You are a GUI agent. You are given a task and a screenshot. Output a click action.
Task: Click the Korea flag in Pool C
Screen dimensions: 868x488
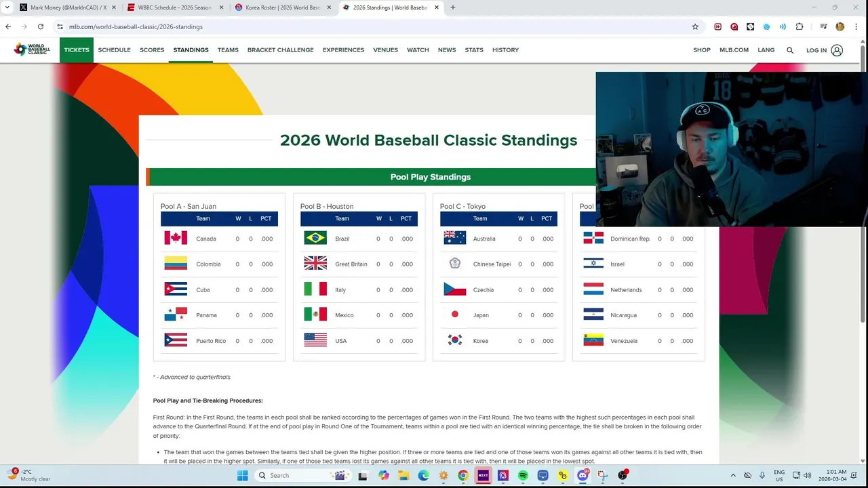point(455,340)
